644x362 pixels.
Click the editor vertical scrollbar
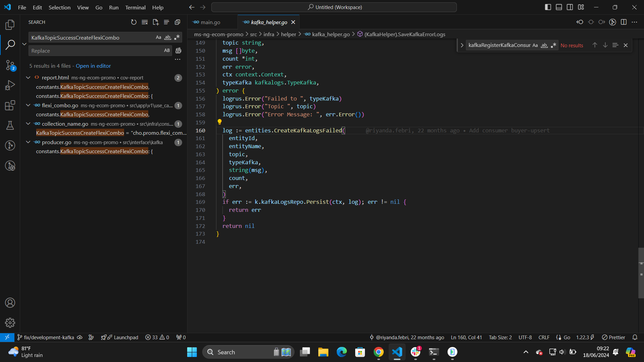coord(641,273)
